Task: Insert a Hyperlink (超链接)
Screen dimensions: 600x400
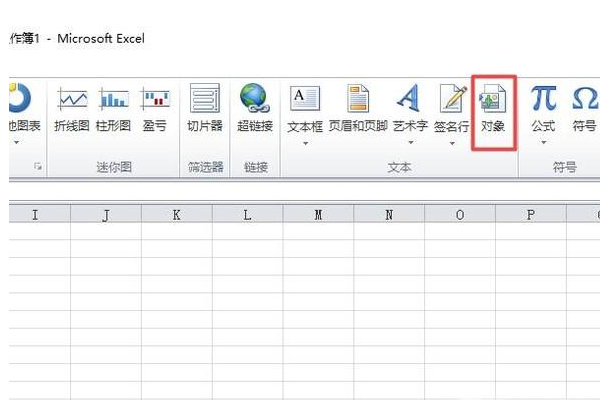Action: point(255,108)
